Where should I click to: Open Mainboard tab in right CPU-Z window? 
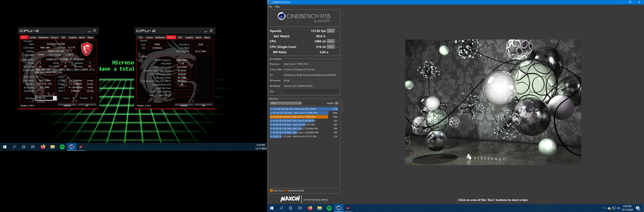coord(160,37)
